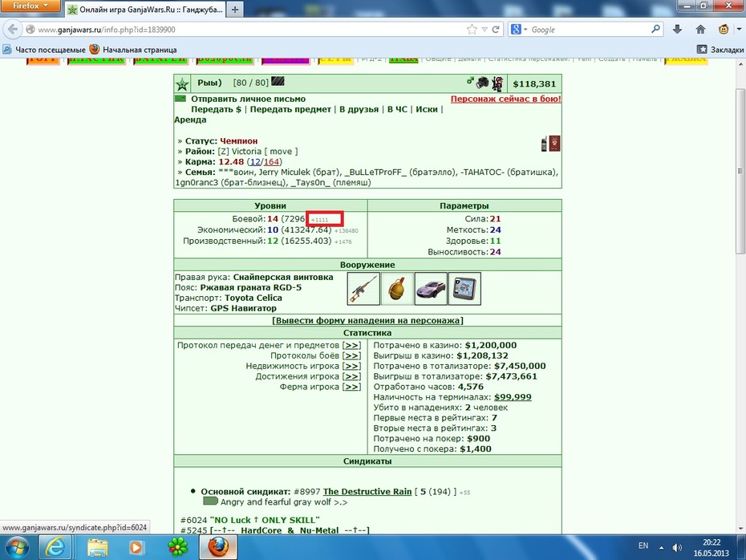Viewport: 746px width, 560px height.
Task: Expand Недвижимость игрока [>>]
Action: click(351, 367)
